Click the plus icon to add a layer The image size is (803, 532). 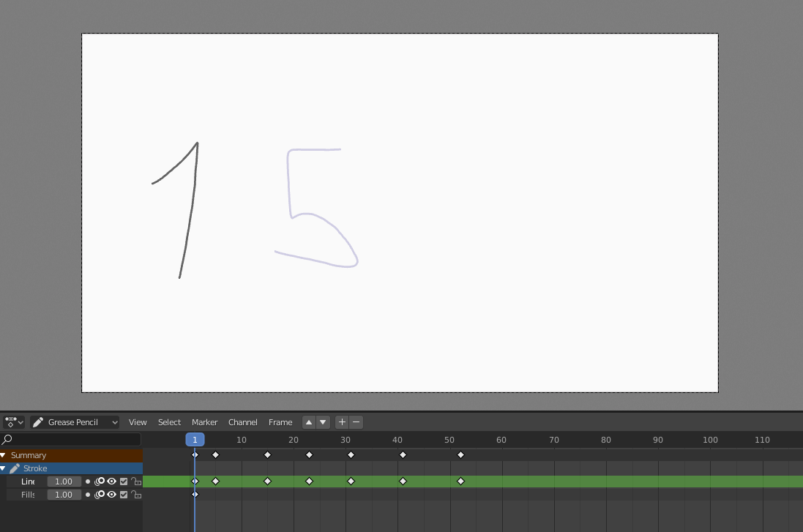[341, 422]
